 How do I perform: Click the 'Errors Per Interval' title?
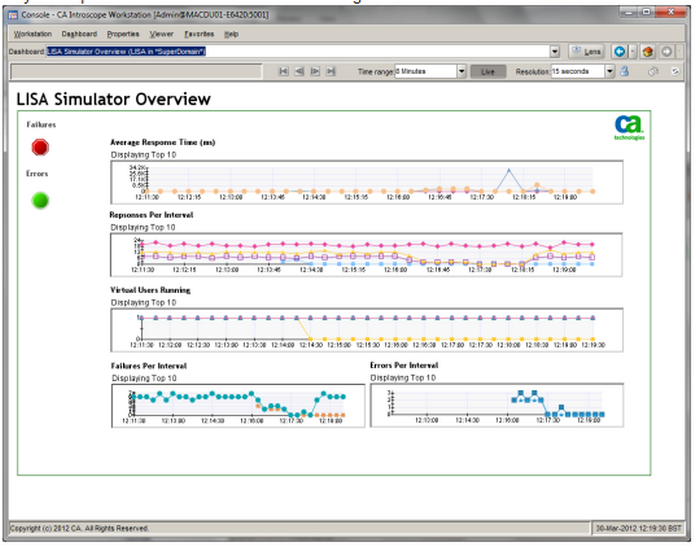tap(404, 365)
